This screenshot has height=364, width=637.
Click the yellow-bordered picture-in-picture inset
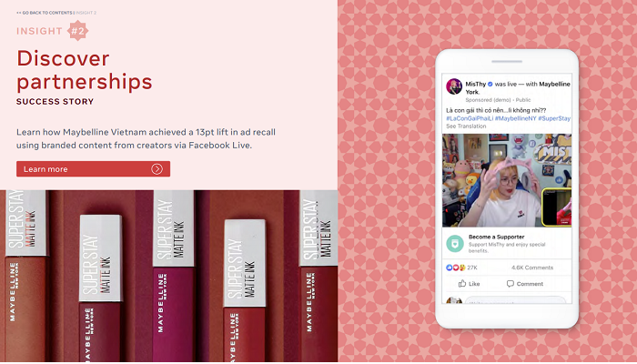[557, 207]
